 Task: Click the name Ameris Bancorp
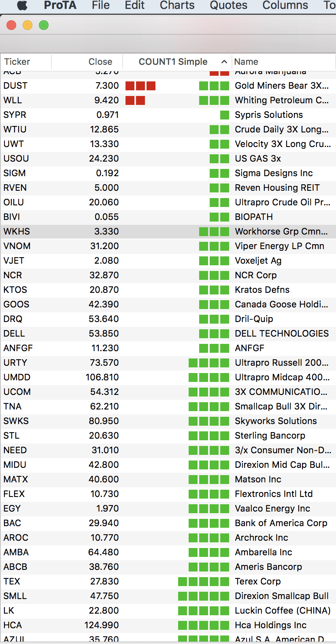coord(268,567)
